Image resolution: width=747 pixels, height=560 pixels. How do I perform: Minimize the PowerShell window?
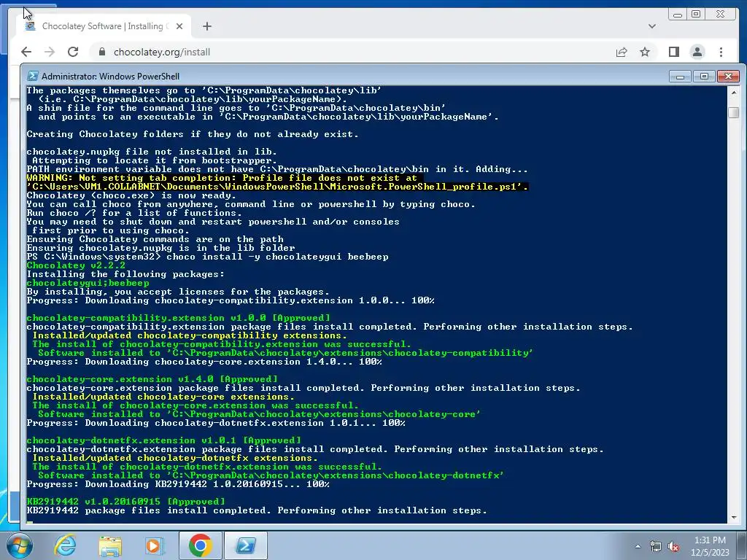tap(680, 76)
